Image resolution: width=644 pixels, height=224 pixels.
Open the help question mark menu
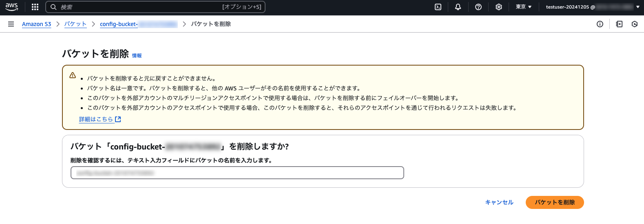(478, 7)
